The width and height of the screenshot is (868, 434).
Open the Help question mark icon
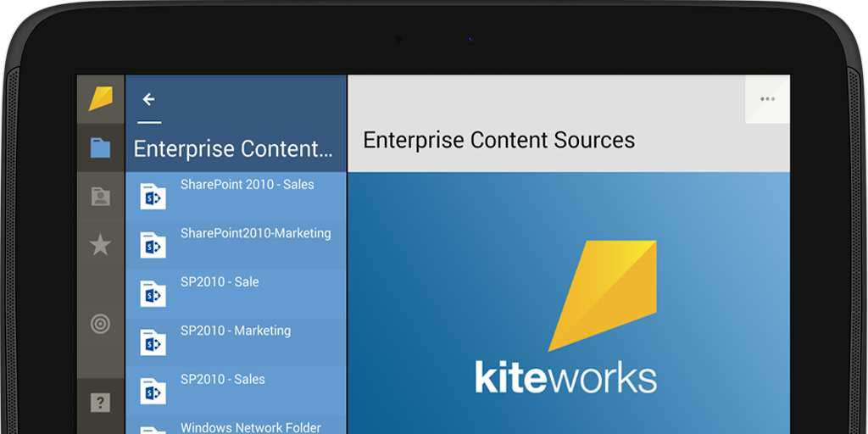(101, 403)
